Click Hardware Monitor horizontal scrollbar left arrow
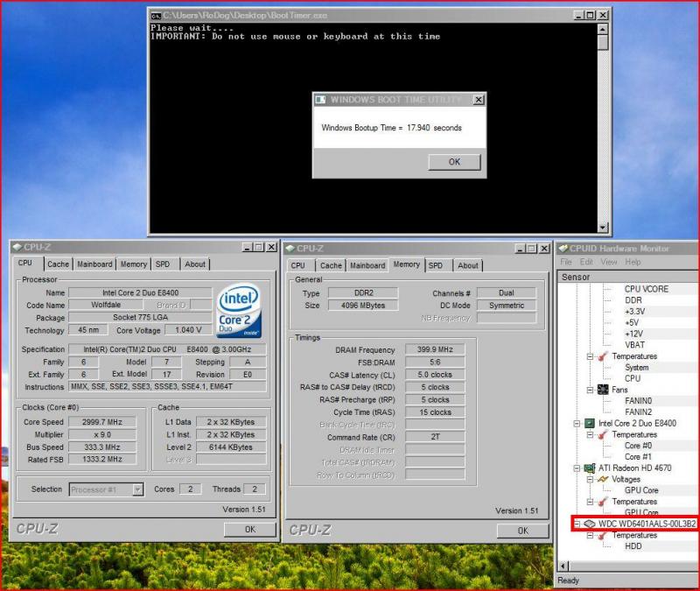 tap(563, 566)
